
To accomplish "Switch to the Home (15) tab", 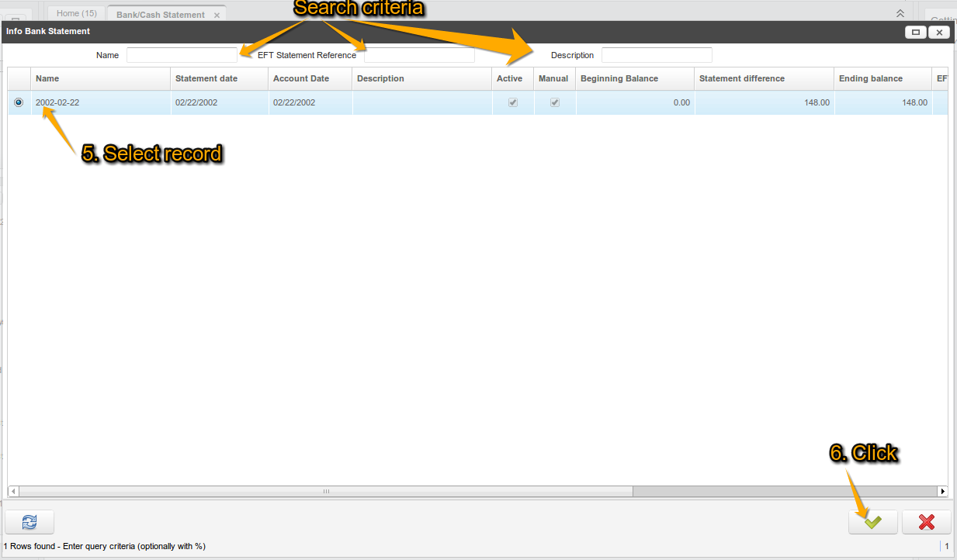I will pyautogui.click(x=76, y=14).
